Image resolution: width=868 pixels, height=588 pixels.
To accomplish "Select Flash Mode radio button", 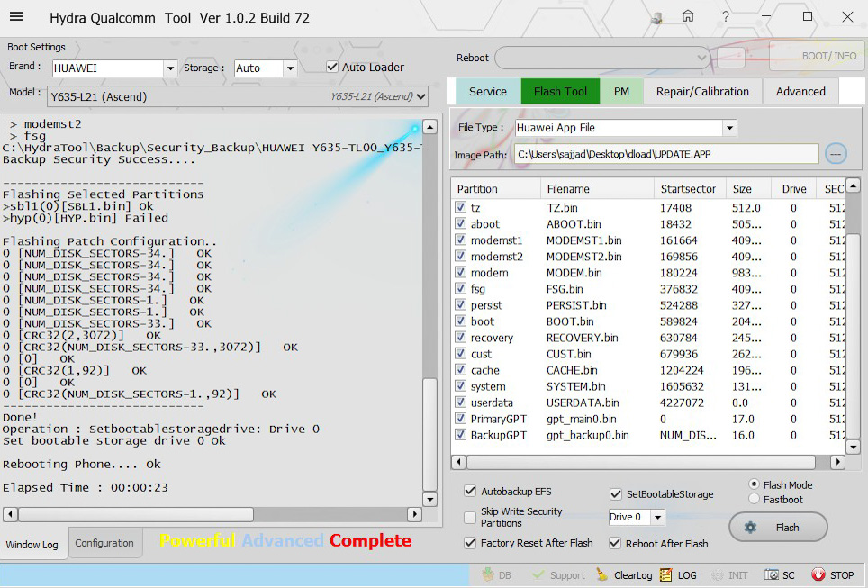I will click(754, 484).
